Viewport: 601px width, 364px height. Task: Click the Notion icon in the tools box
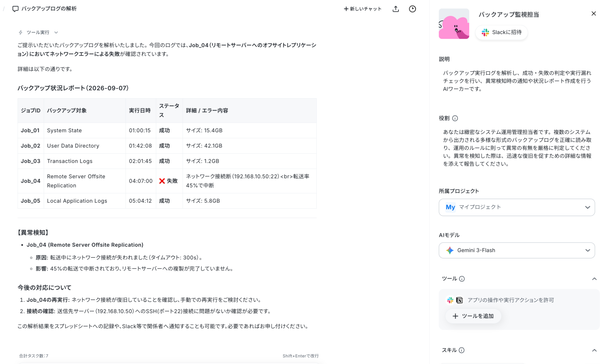point(459,300)
